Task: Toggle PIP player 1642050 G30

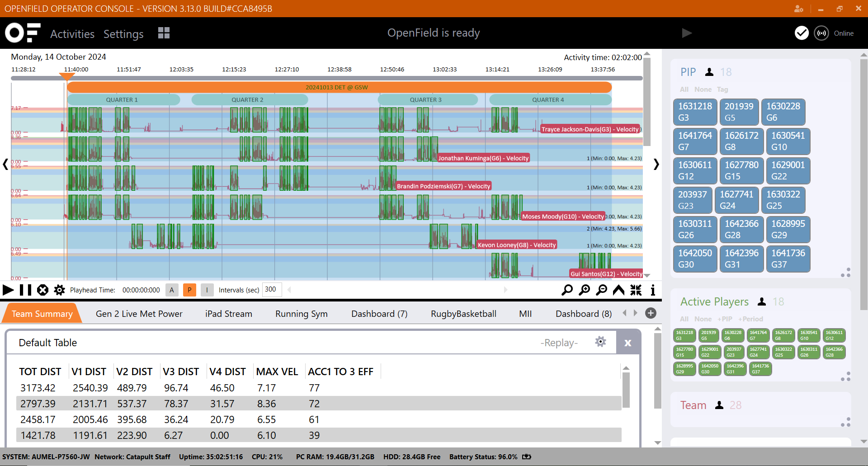Action: pos(695,259)
